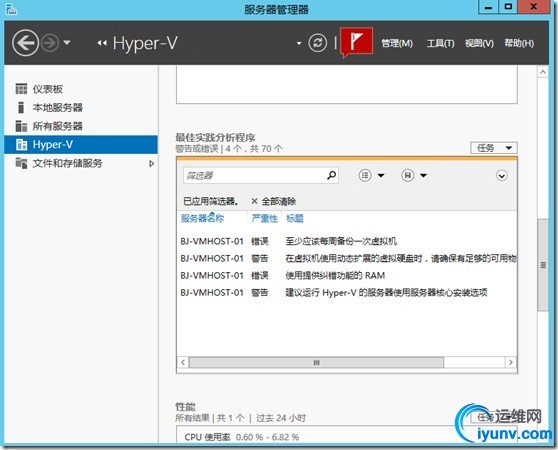Click 全部清除 to clear filters
The image size is (558, 450).
click(279, 202)
